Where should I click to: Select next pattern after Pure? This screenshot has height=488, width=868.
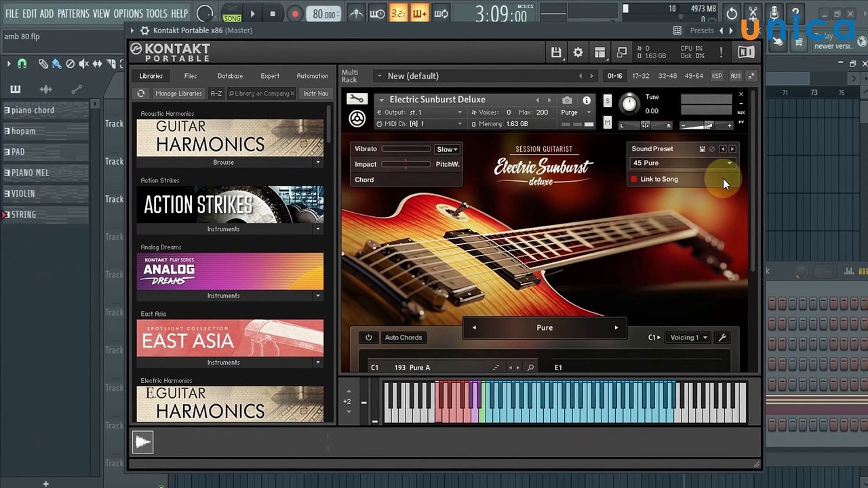point(616,328)
